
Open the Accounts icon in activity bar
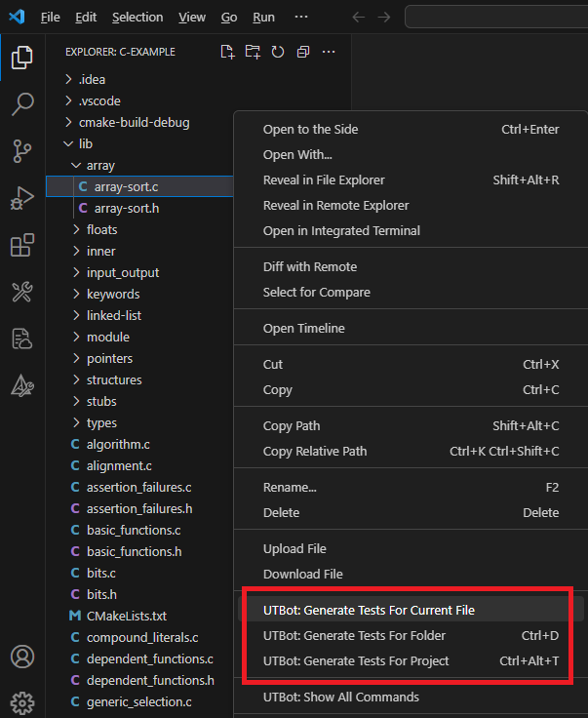21,657
